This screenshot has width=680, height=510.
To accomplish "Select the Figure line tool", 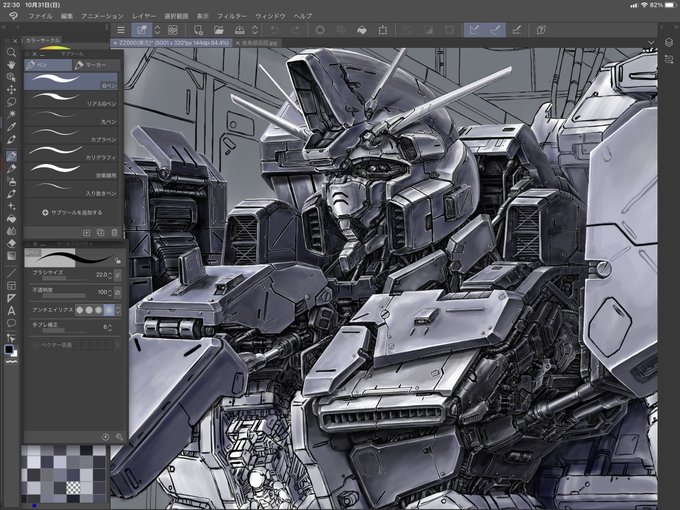I will (x=11, y=273).
